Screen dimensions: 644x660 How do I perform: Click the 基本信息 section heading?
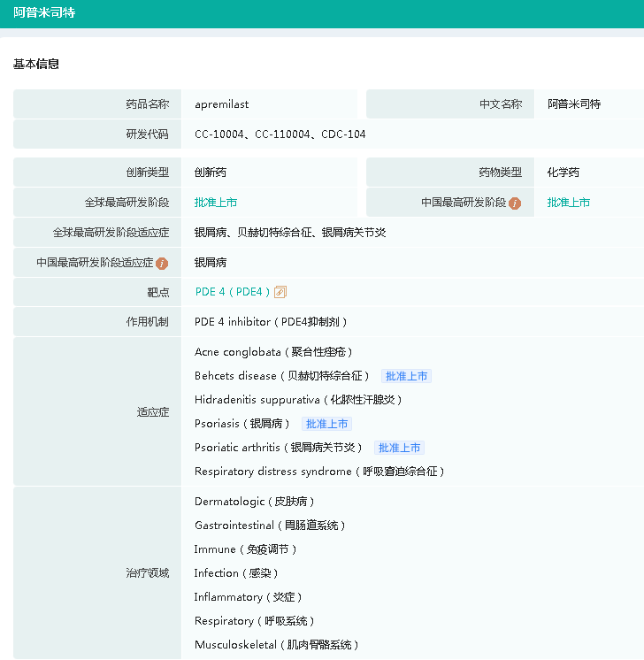pyautogui.click(x=35, y=64)
